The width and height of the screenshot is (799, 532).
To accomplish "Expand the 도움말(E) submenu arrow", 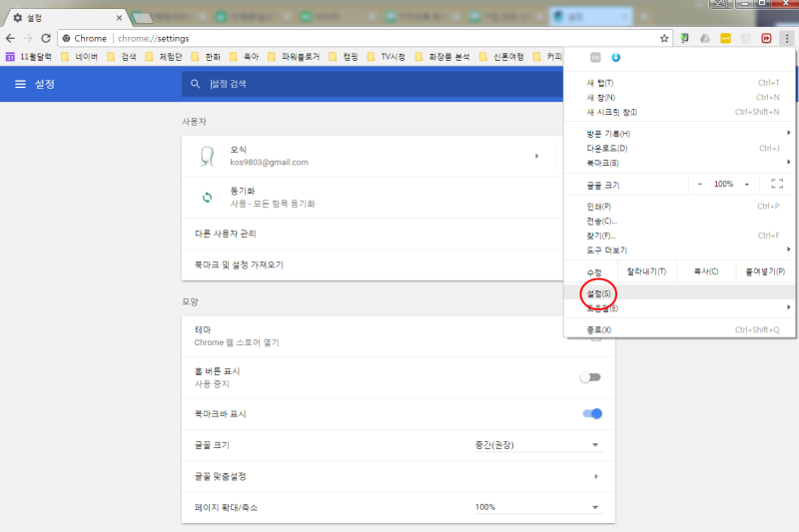I will point(788,307).
